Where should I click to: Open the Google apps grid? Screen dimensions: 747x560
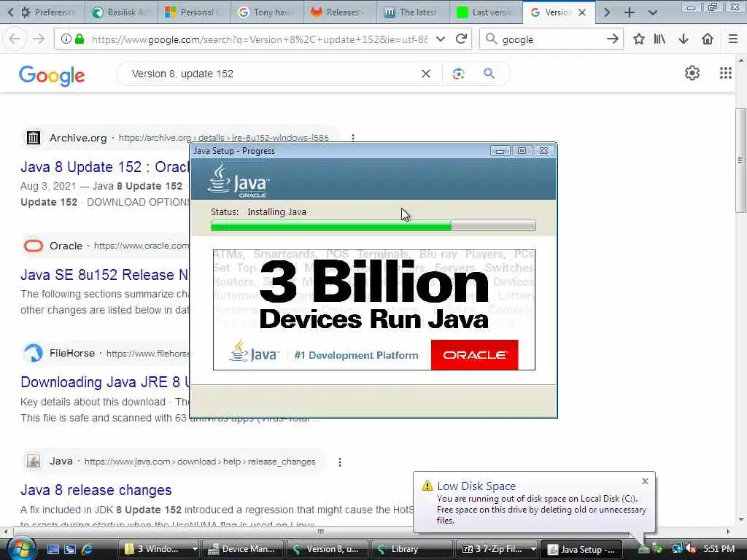(x=725, y=73)
